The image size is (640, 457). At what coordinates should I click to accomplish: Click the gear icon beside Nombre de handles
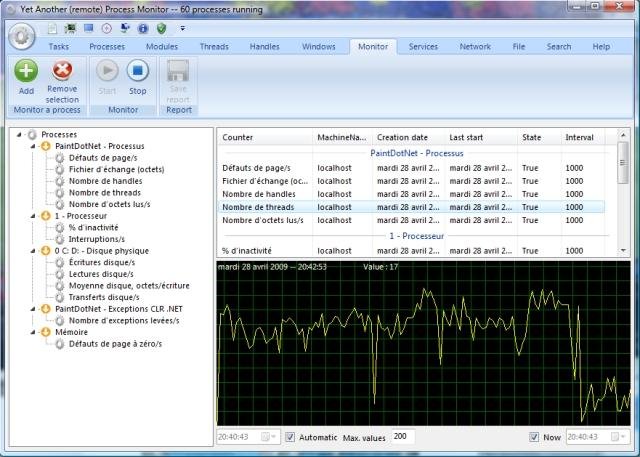(x=60, y=181)
